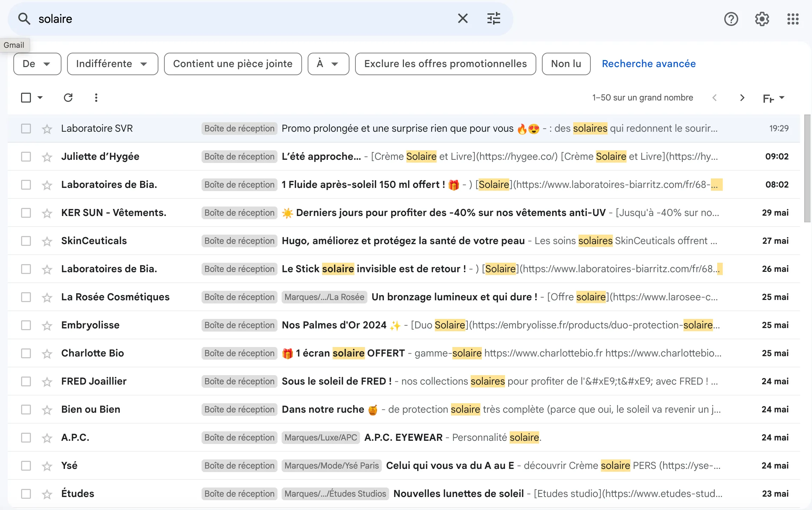This screenshot has width=812, height=510.
Task: Select the SkinCeuticals email checkbox
Action: [26, 241]
